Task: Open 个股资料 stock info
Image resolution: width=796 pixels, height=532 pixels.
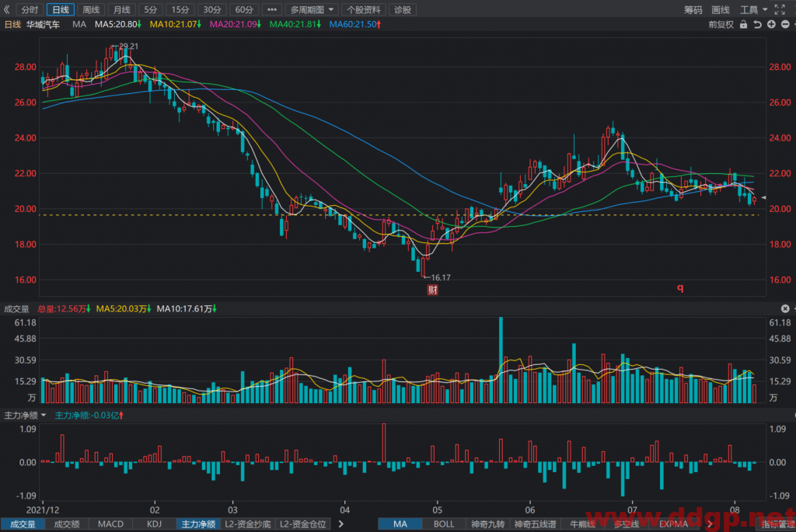Action: tap(363, 9)
